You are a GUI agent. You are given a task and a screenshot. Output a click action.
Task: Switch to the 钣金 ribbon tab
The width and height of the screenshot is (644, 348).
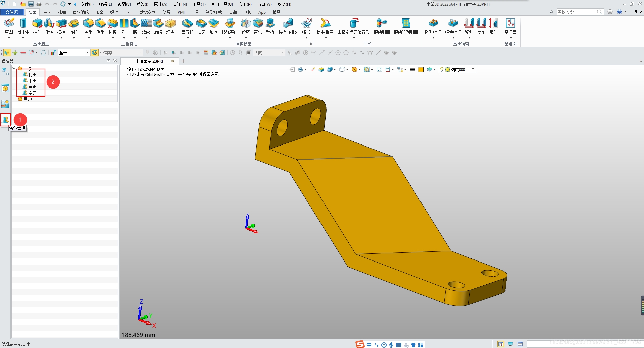[x=99, y=12]
